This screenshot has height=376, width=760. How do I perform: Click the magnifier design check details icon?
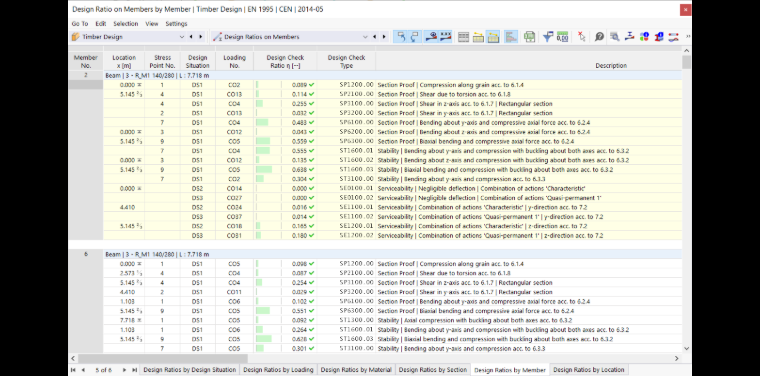615,37
